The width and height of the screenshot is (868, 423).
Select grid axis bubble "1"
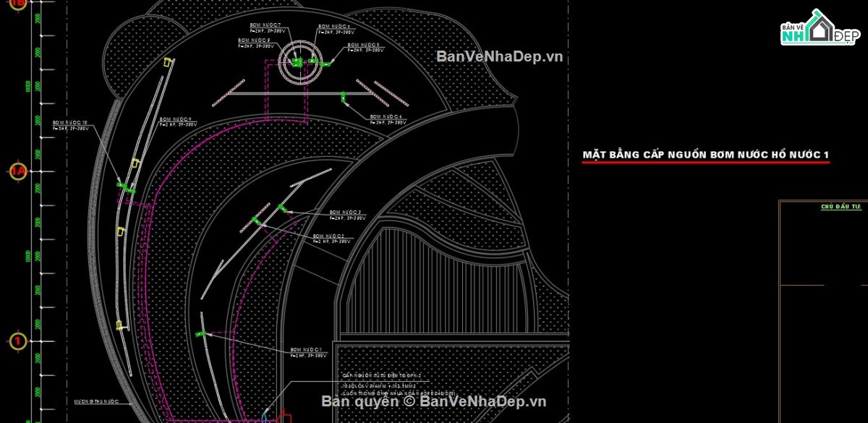tap(17, 340)
